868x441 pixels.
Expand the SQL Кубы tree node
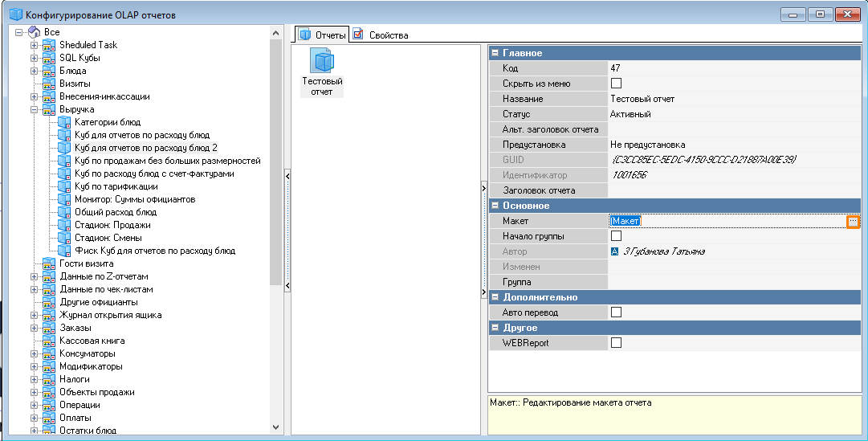pyautogui.click(x=35, y=58)
